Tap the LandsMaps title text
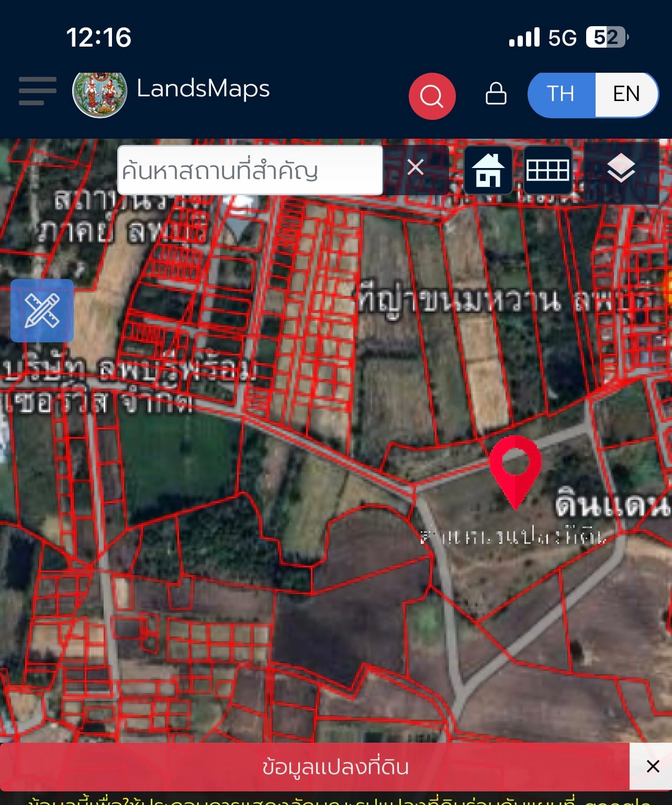672x805 pixels. (x=203, y=88)
